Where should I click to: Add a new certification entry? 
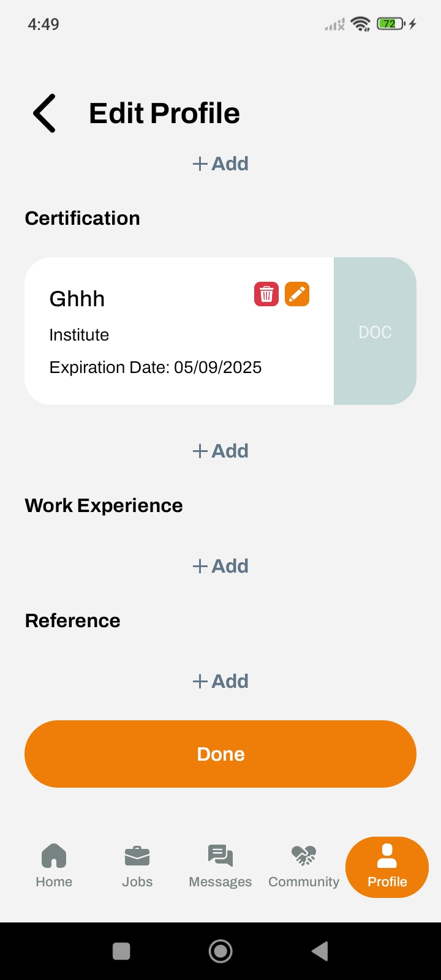click(221, 451)
